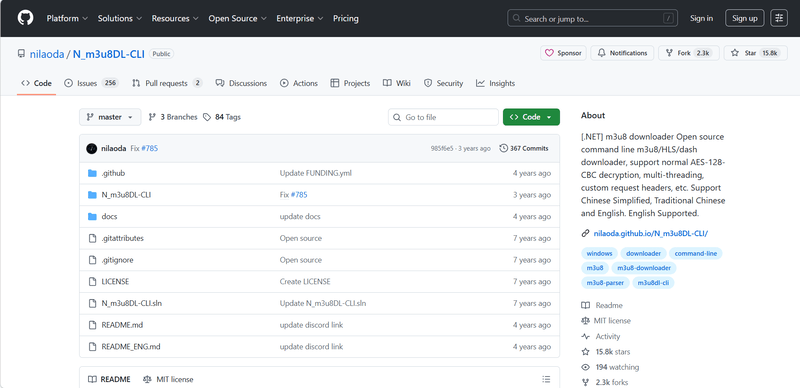This screenshot has width=800, height=388.
Task: Expand the Platform menu
Action: [67, 18]
